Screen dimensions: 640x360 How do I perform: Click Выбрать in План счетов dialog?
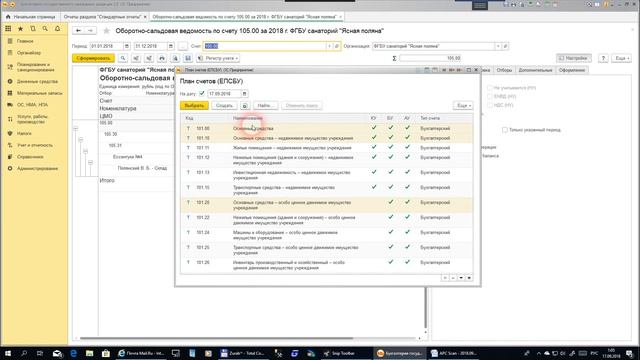pos(194,106)
